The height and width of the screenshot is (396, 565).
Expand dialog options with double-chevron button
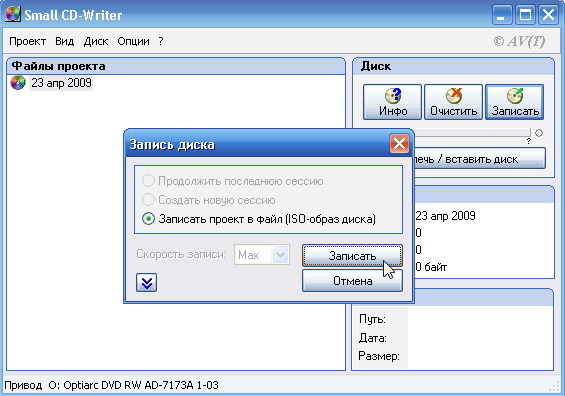tap(146, 282)
